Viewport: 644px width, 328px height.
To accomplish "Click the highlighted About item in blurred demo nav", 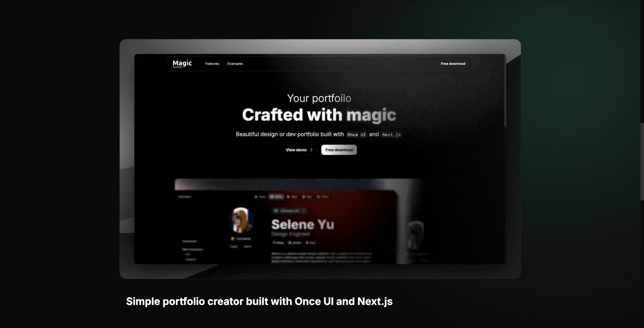I will point(276,197).
